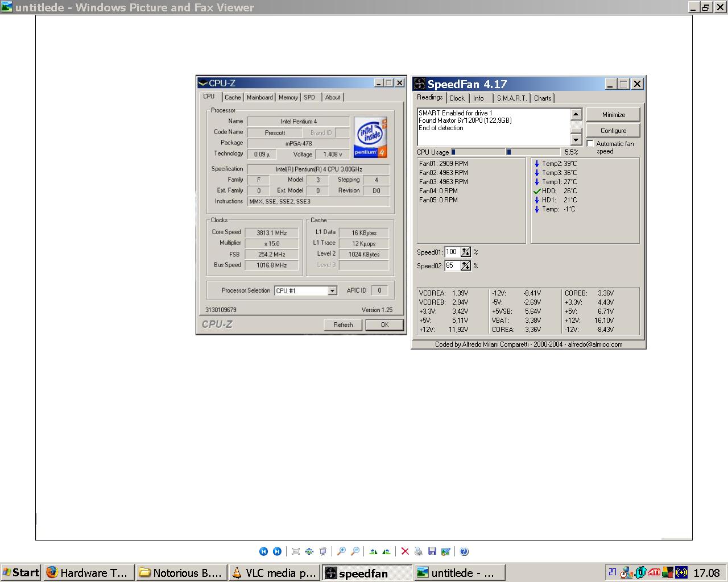Open image for editing
Viewport: 728px width, 582px height.
[446, 551]
